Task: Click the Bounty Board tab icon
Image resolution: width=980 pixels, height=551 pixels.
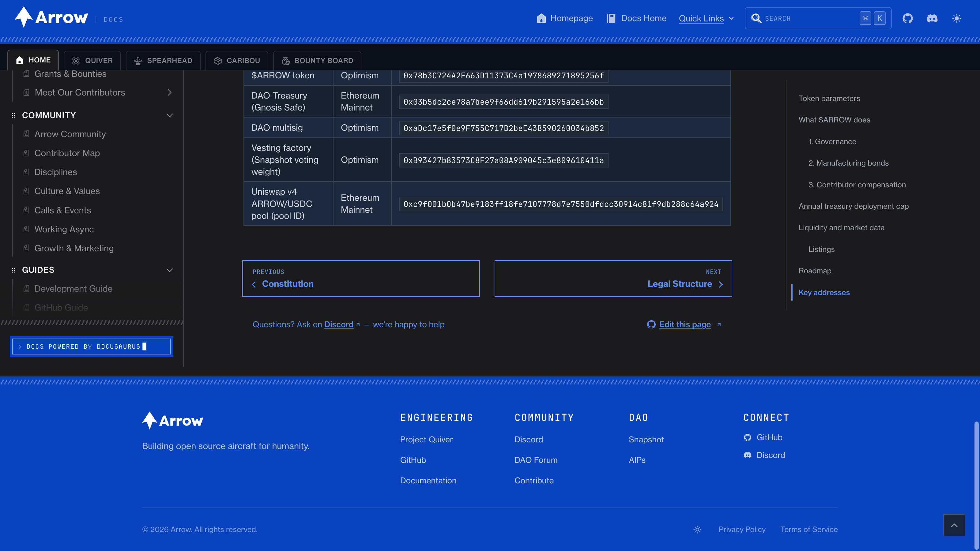Action: (x=285, y=61)
